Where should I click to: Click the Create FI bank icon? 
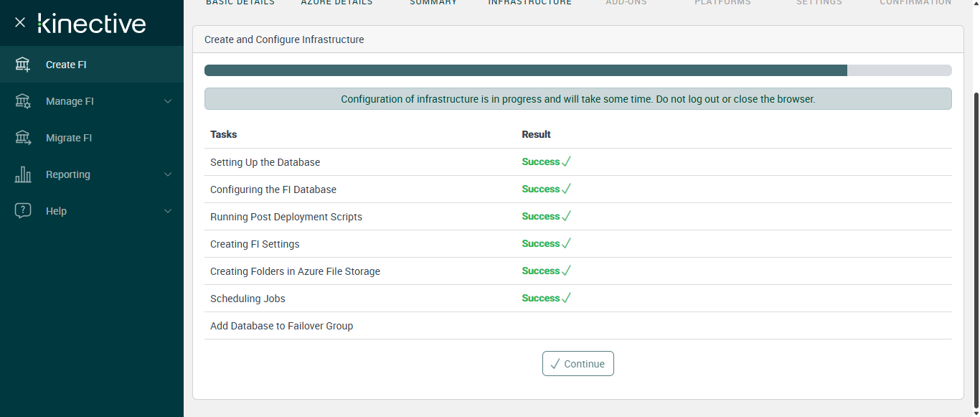point(23,65)
